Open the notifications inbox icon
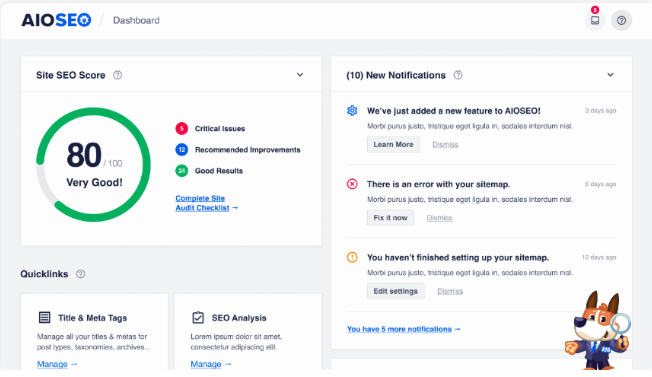This screenshot has height=377, width=652. (x=595, y=20)
